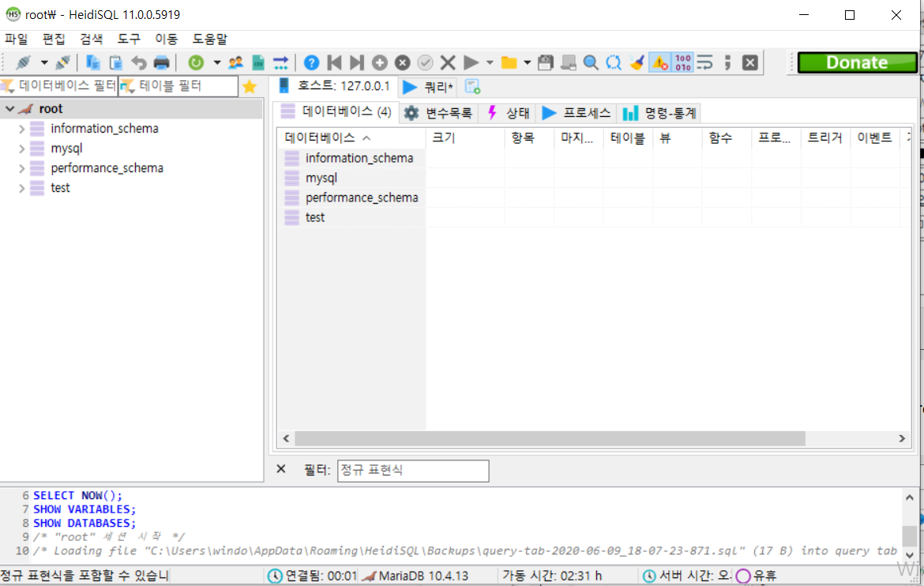The height and width of the screenshot is (586, 924).
Task: Click the 데이터베이스 필터 input
Action: (x=59, y=86)
